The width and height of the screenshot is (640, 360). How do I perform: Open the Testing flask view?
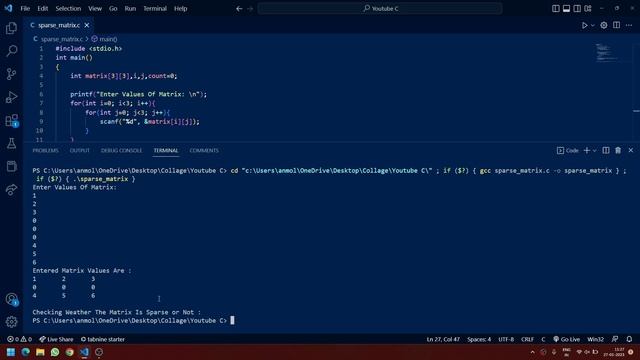click(11, 143)
